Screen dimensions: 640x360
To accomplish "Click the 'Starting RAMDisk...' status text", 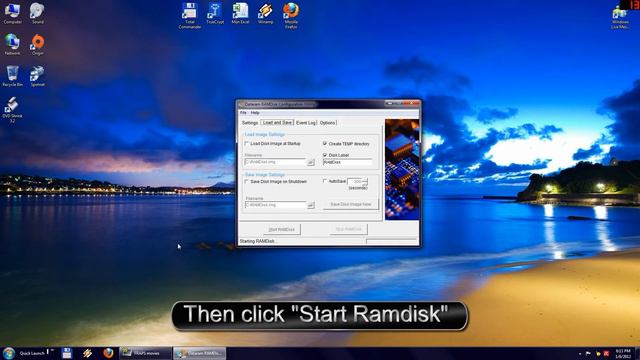I will pyautogui.click(x=258, y=241).
